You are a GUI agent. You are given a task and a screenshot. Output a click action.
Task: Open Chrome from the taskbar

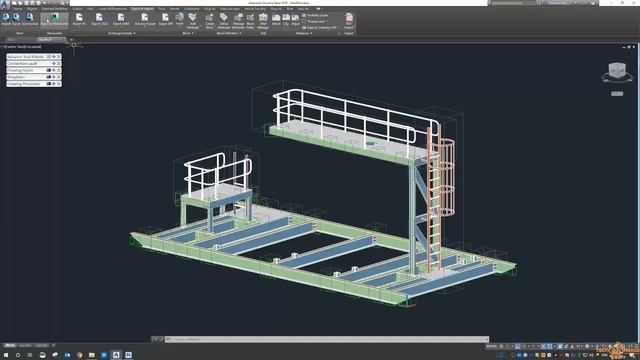coord(80,355)
